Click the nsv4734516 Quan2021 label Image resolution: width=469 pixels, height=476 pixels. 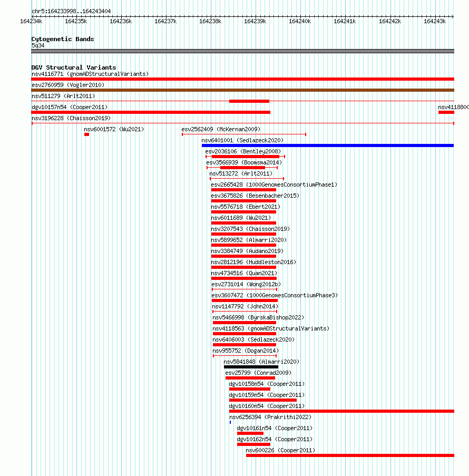[x=244, y=273]
